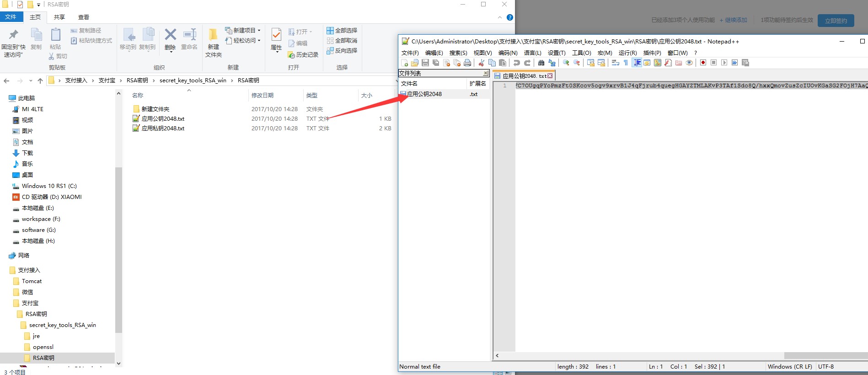The width and height of the screenshot is (868, 375).
Task: Open the 插件(P) menu in Notepad++
Action: [652, 53]
